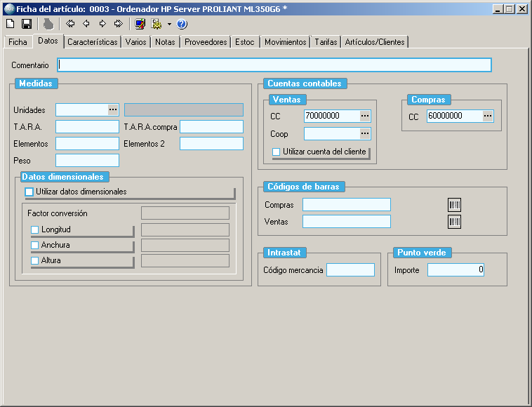Screen dimensions: 532x407
Task: Focus the Elementos input field
Action: [87, 143]
